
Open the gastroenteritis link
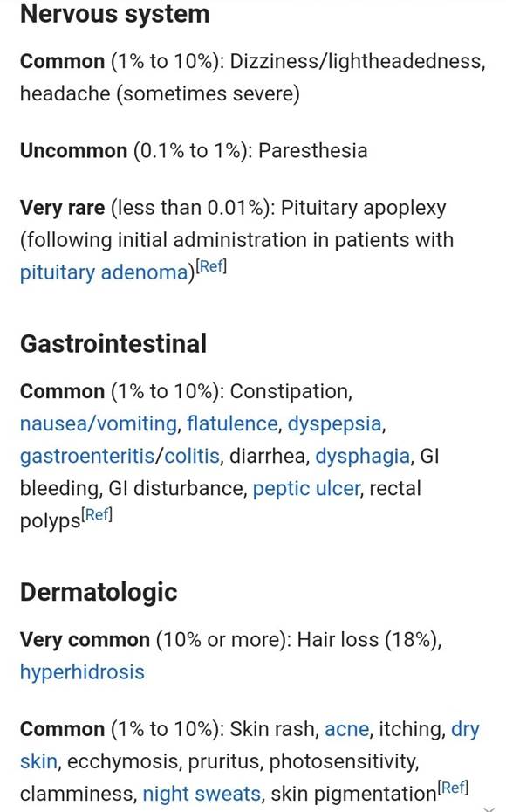point(87,457)
